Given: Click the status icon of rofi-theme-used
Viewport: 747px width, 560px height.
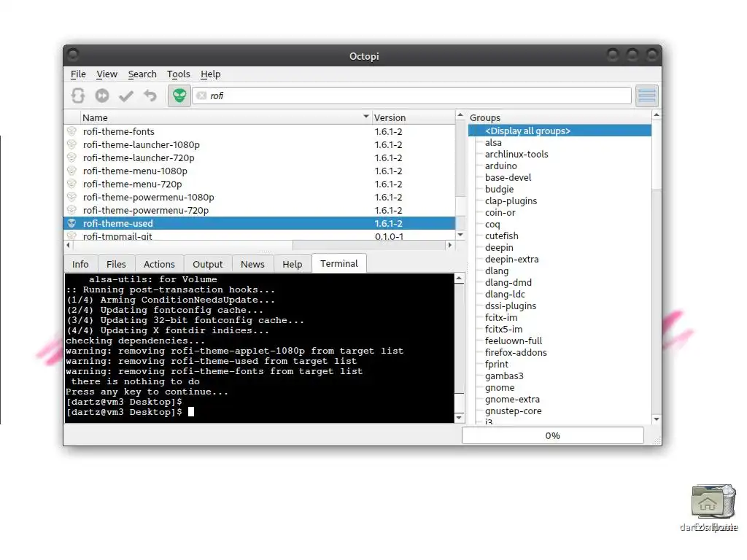Looking at the screenshot, I should 72,223.
